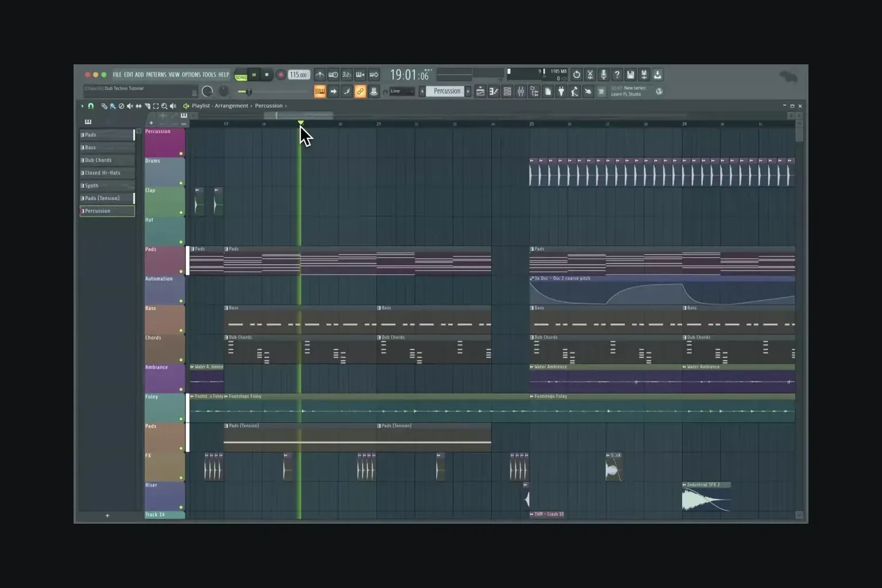The height and width of the screenshot is (588, 882).
Task: Select the playlist delete tool
Action: pos(121,106)
